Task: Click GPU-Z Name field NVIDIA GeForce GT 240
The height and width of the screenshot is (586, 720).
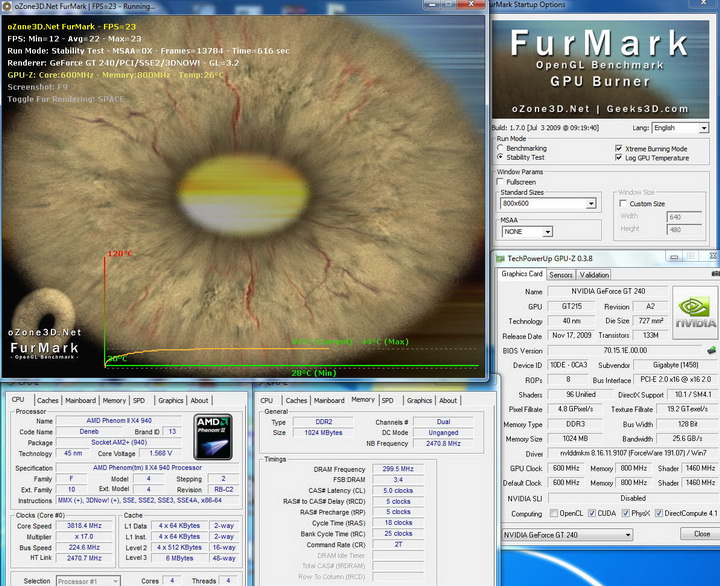Action: click(x=608, y=292)
